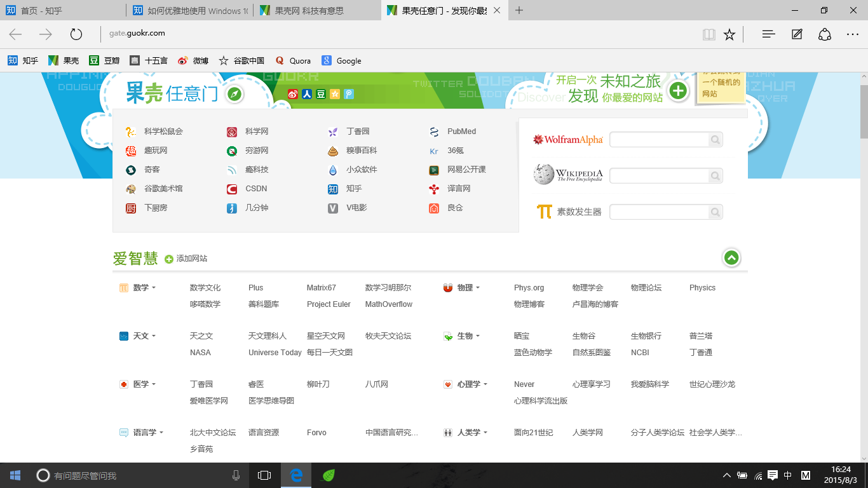
Task: Collapse the 爱智慧 section with green arrow
Action: [x=732, y=258]
